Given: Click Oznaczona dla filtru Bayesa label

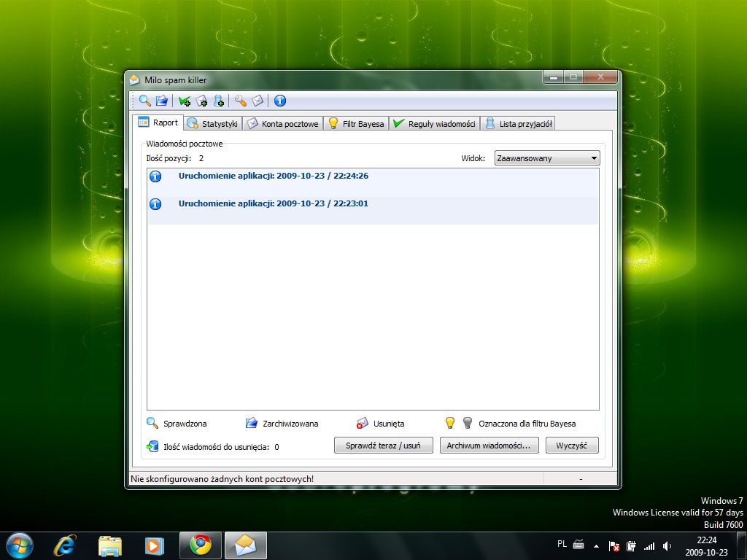Looking at the screenshot, I should [527, 424].
